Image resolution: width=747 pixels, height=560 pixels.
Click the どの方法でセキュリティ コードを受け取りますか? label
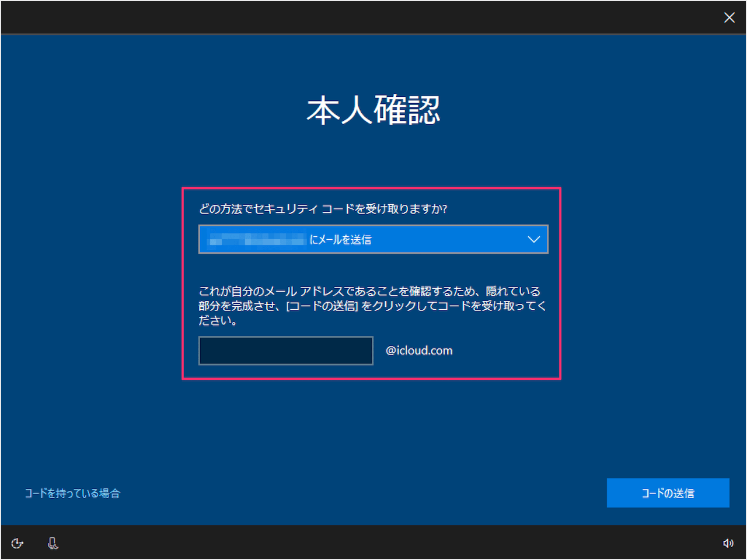pyautogui.click(x=323, y=209)
